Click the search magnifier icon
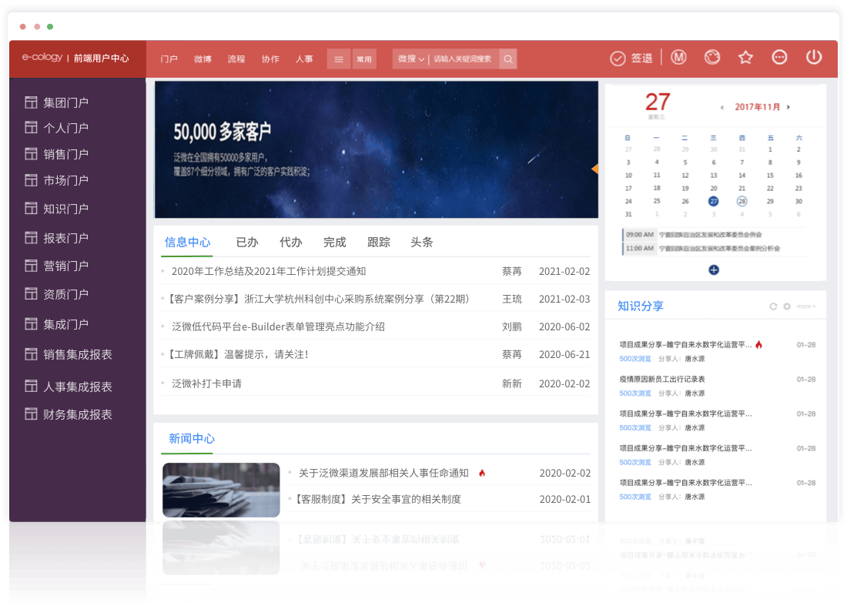Image resolution: width=847 pixels, height=616 pixels. 508,59
